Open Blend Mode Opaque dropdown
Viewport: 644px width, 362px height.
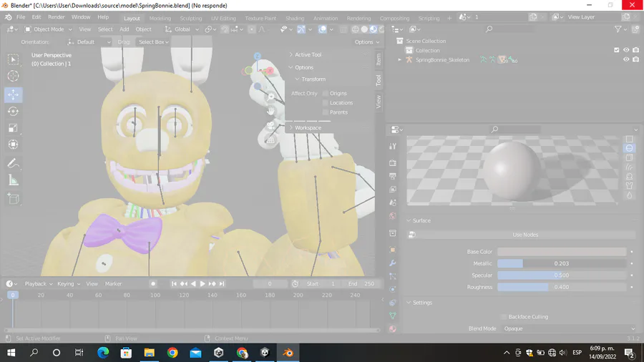(x=569, y=329)
